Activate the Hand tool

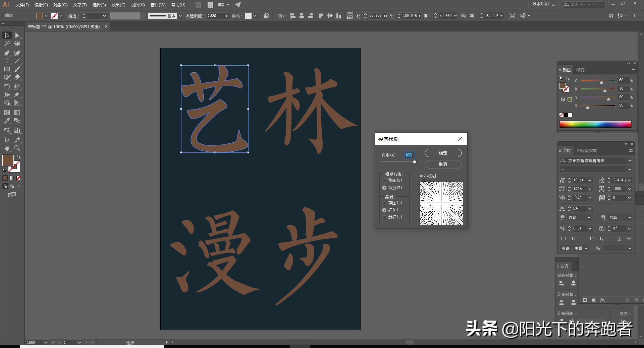7,148
